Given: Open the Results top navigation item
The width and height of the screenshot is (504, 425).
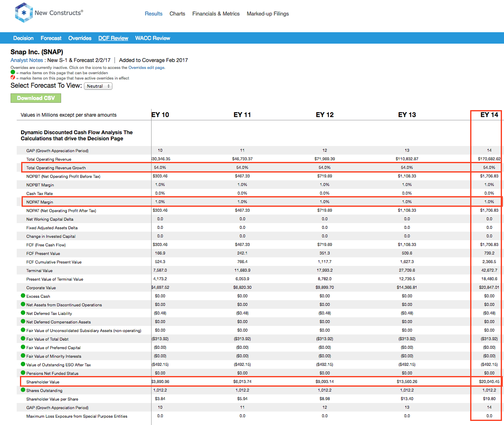Looking at the screenshot, I should 154,14.
